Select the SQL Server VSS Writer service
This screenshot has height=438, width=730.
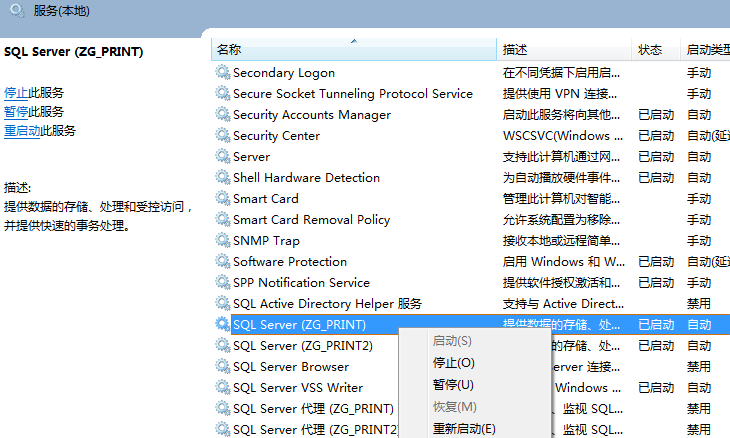298,388
